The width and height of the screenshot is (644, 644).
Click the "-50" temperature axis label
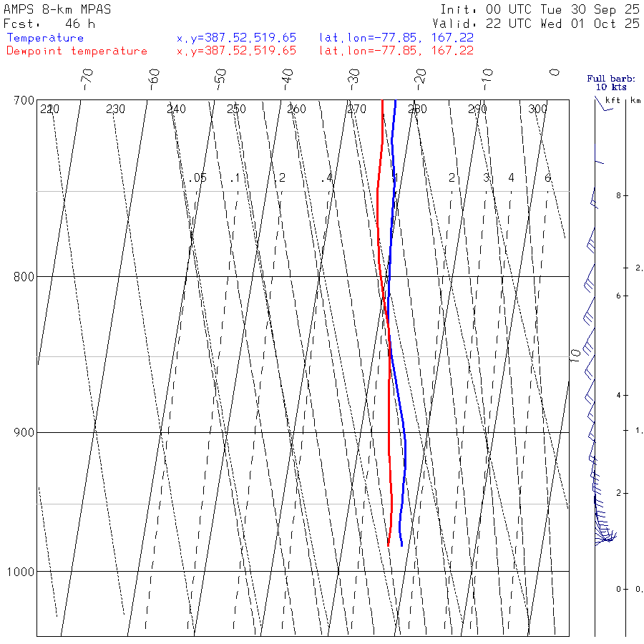[220, 79]
